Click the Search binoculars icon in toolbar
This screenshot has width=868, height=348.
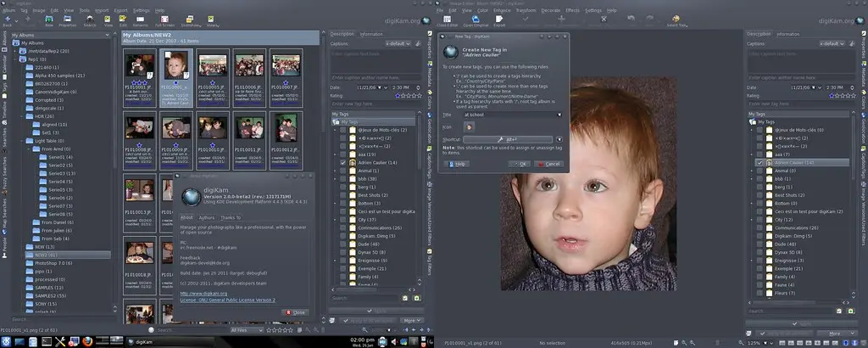click(89, 19)
